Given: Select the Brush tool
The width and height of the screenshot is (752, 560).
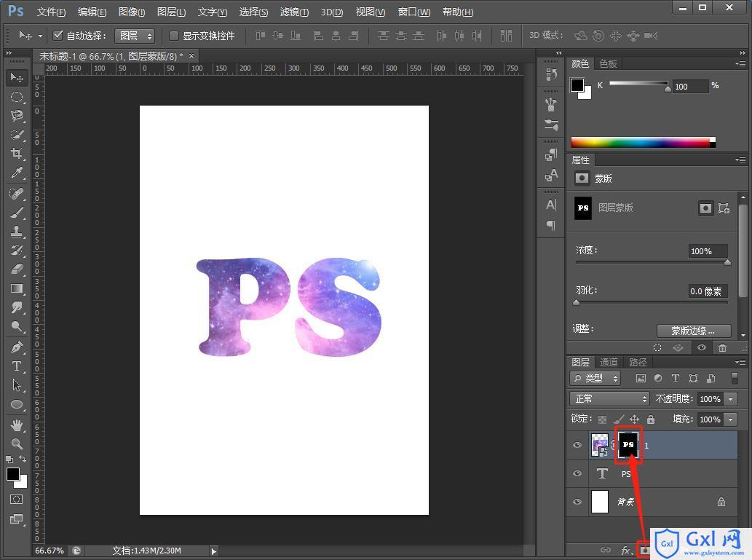Looking at the screenshot, I should (16, 213).
